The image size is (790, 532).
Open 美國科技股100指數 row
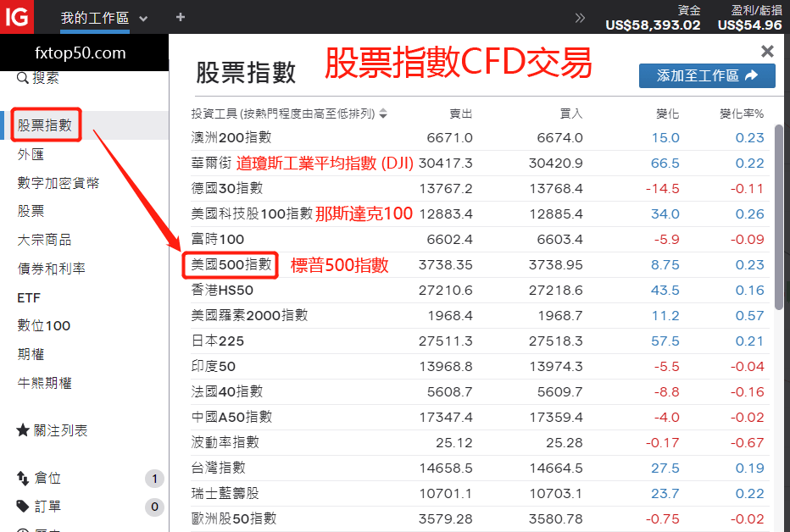pyautogui.click(x=480, y=214)
